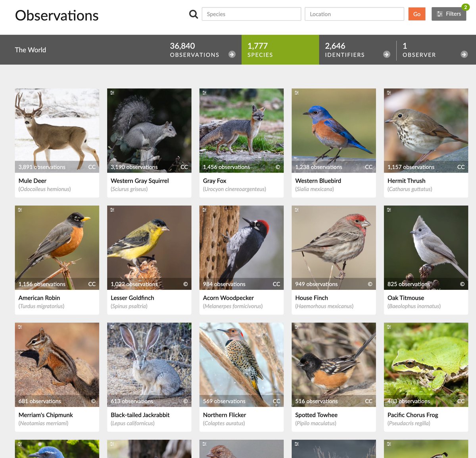Open the Black-tailed Jackrabbit photo thumbnail
Viewport: 476px width, 458px height.
[149, 364]
